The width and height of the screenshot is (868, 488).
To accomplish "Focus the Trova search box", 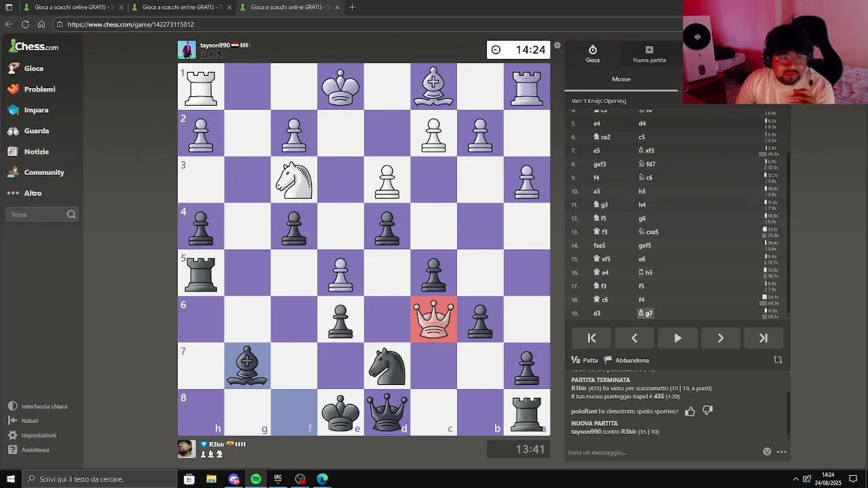I will [42, 214].
